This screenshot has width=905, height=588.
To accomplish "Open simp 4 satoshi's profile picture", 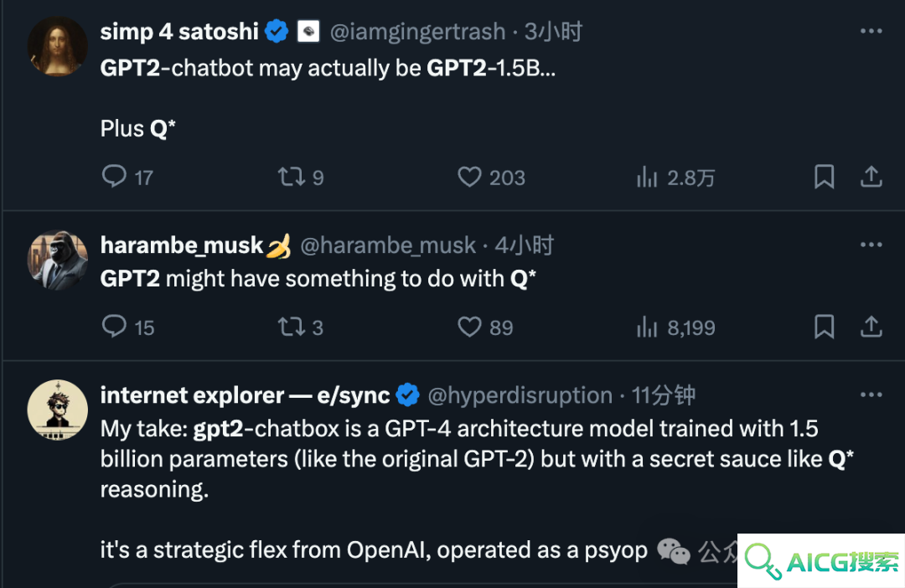I will (x=58, y=46).
